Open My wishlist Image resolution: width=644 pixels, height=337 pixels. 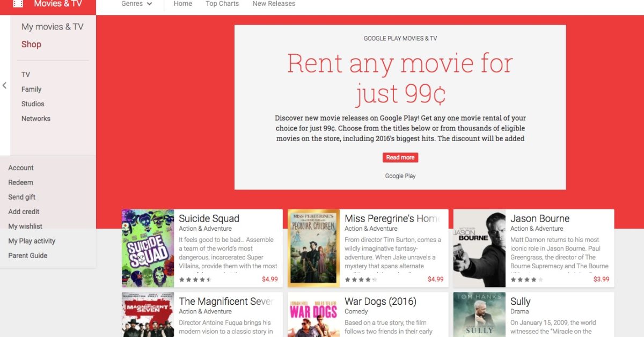pos(25,226)
